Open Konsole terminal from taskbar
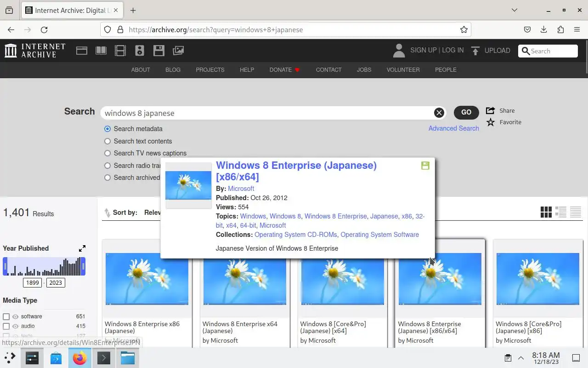Image resolution: width=588 pixels, height=368 pixels. (x=104, y=358)
